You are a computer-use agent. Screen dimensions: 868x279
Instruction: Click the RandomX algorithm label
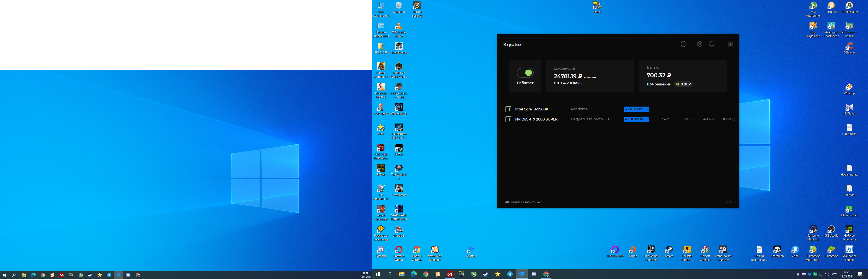click(579, 109)
